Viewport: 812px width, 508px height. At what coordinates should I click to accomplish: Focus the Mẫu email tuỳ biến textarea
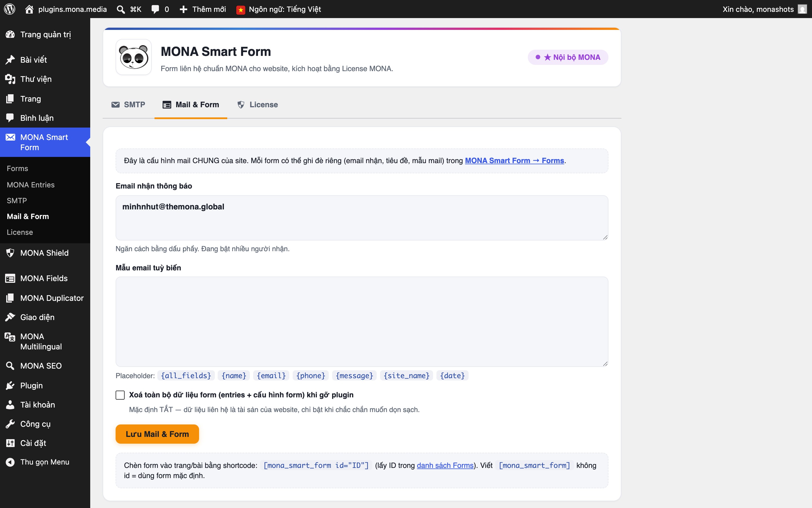(362, 321)
